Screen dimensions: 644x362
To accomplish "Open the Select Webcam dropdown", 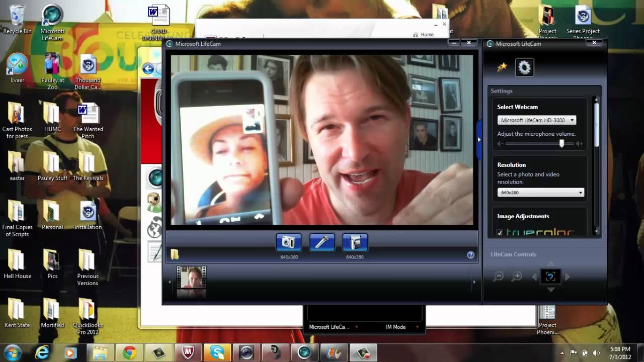I will click(536, 120).
